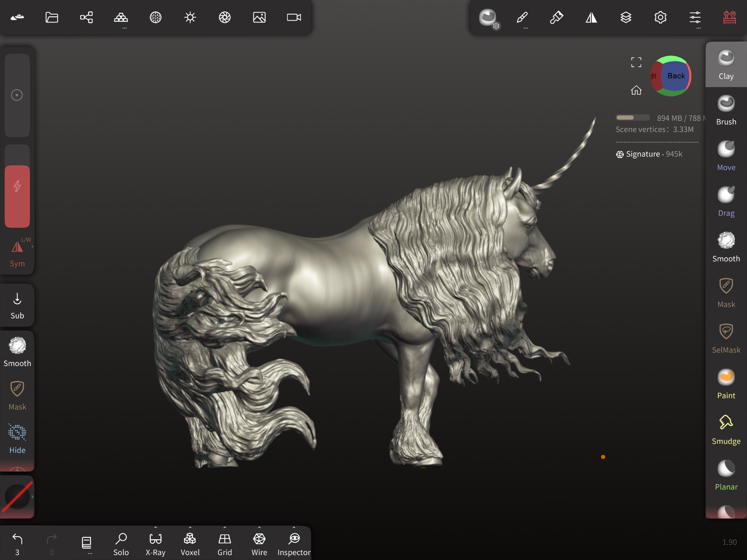Open the files folder menu
This screenshot has width=747, height=560.
coord(52,17)
